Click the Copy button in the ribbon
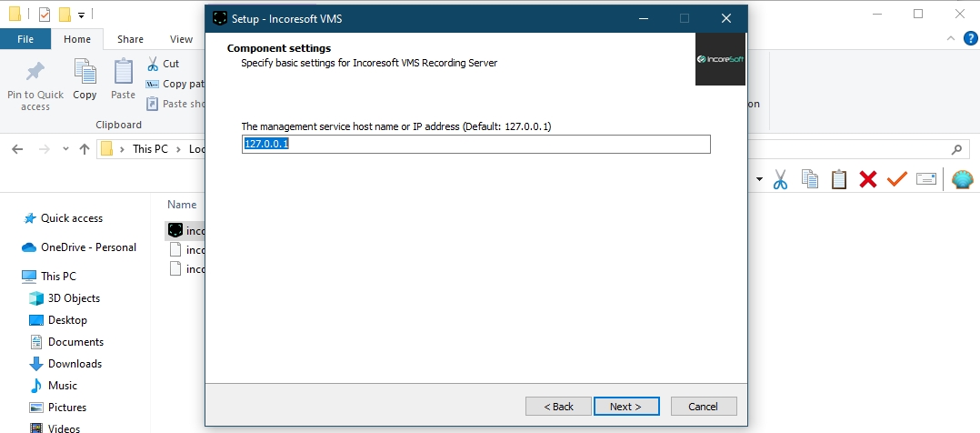The image size is (980, 433). coord(85,79)
